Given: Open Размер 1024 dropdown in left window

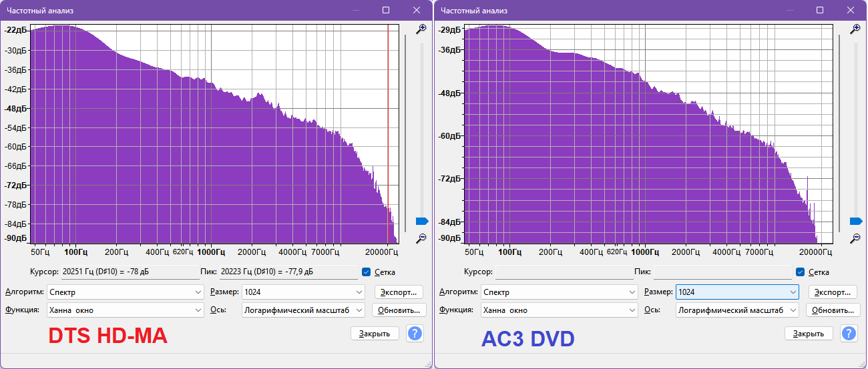Looking at the screenshot, I should click(304, 292).
